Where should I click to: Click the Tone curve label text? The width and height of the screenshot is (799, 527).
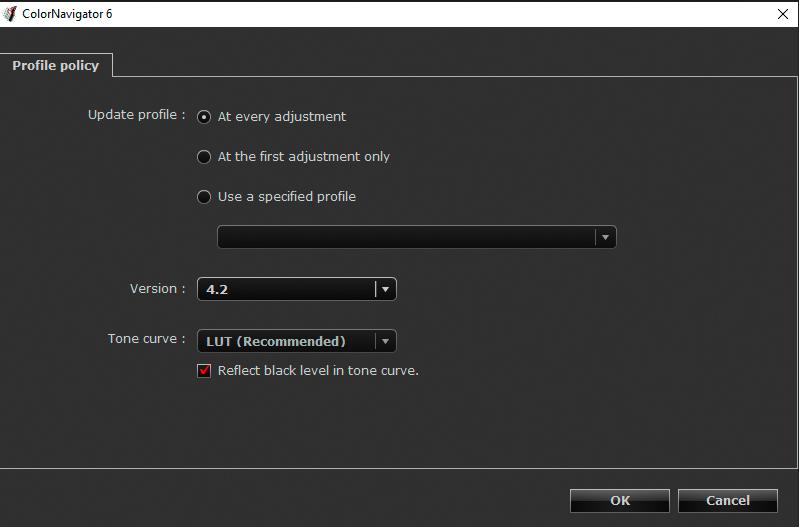pyautogui.click(x=146, y=338)
